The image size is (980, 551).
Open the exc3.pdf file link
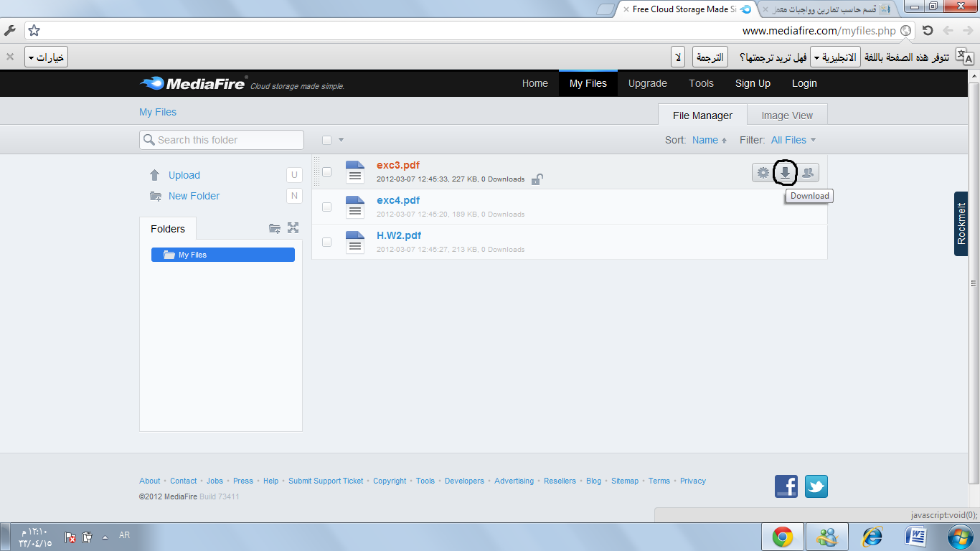click(x=398, y=165)
